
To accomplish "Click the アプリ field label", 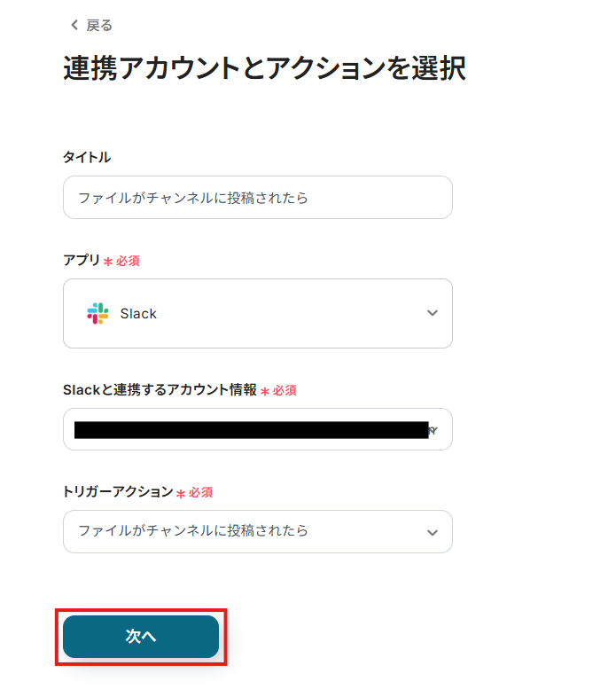I will pyautogui.click(x=81, y=260).
